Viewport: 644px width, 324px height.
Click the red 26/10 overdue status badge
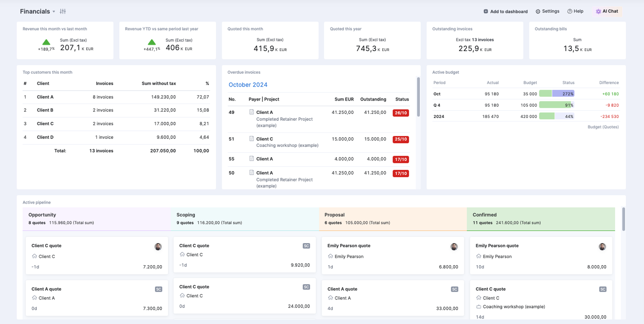401,113
